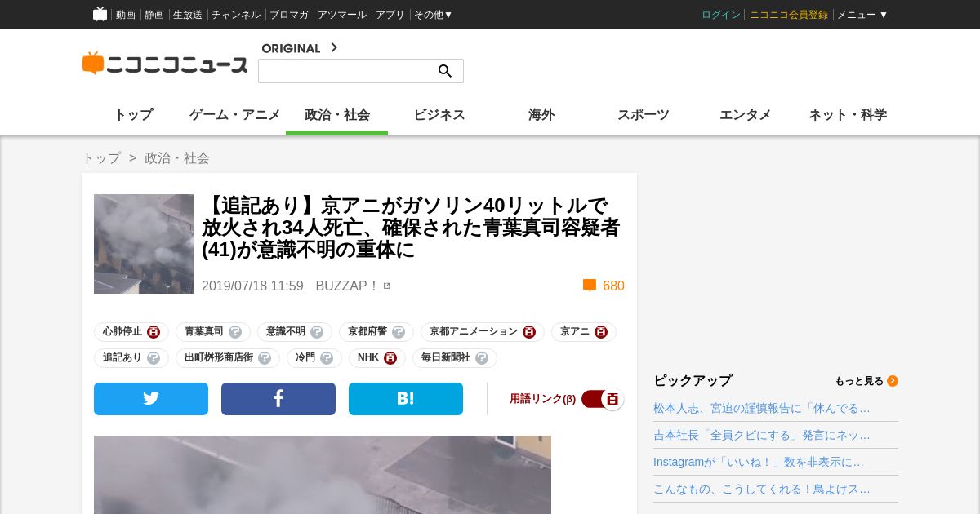
Task: Click dictionary icon on 毎日新聞社 tag
Action: coord(482,358)
